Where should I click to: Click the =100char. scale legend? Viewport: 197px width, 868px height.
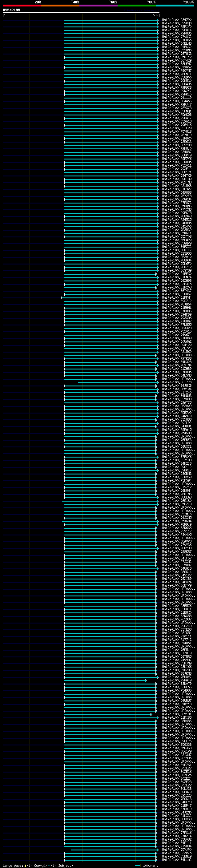click(x=147, y=866)
